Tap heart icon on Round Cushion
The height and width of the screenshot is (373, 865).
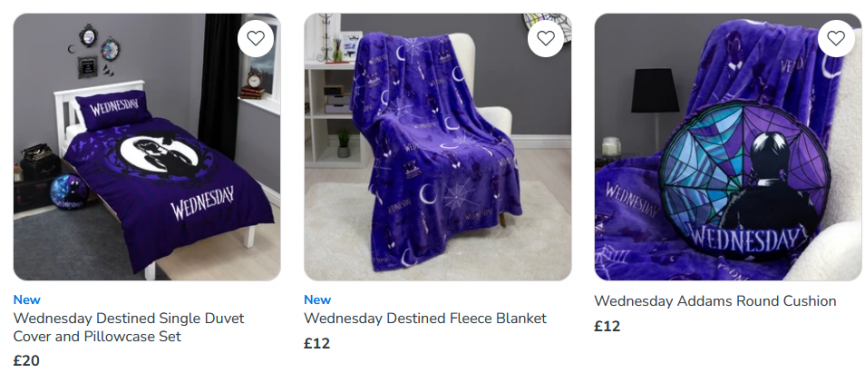836,38
